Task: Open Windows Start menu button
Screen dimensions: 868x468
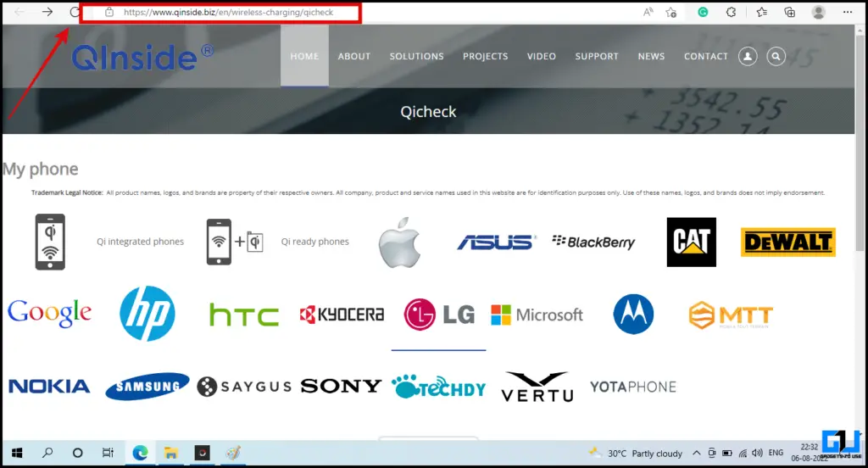Action: click(16, 453)
